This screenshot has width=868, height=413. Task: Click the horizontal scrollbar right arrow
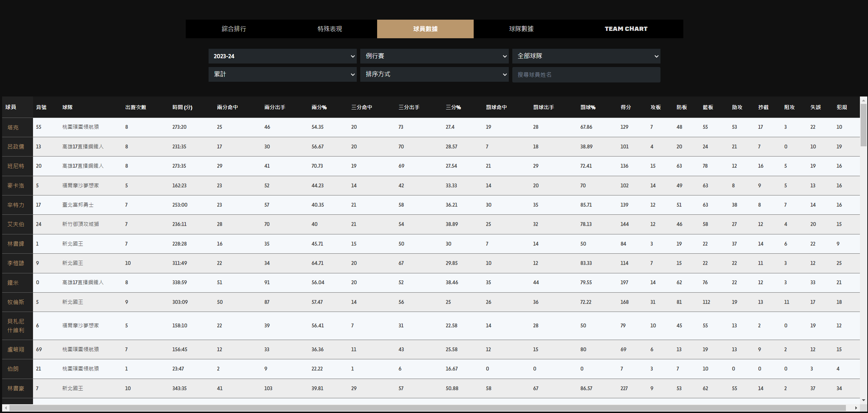click(x=856, y=408)
